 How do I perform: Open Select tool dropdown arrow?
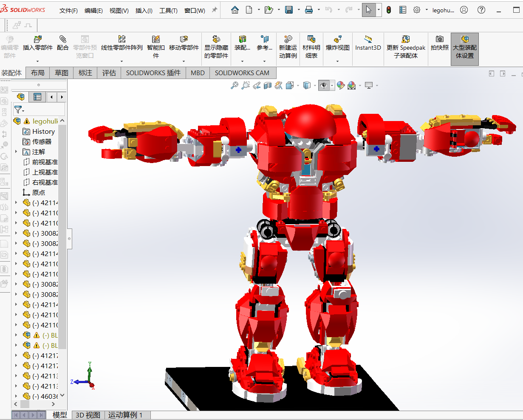point(378,10)
